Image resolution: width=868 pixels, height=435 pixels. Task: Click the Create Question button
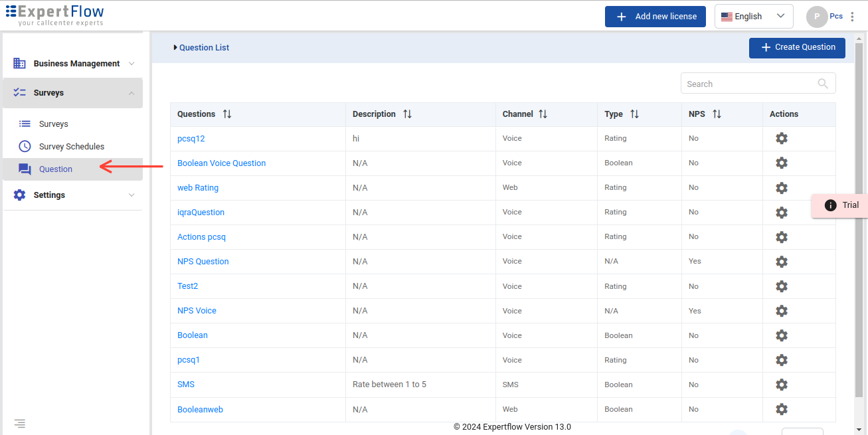(796, 48)
